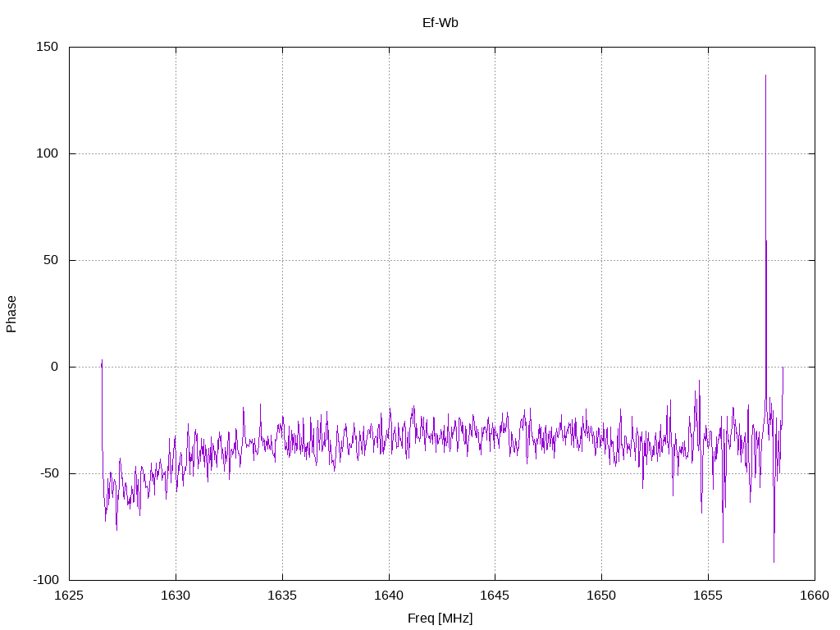Click the x-axis tick label '1635'
The width and height of the screenshot is (840, 630).
coord(282,596)
